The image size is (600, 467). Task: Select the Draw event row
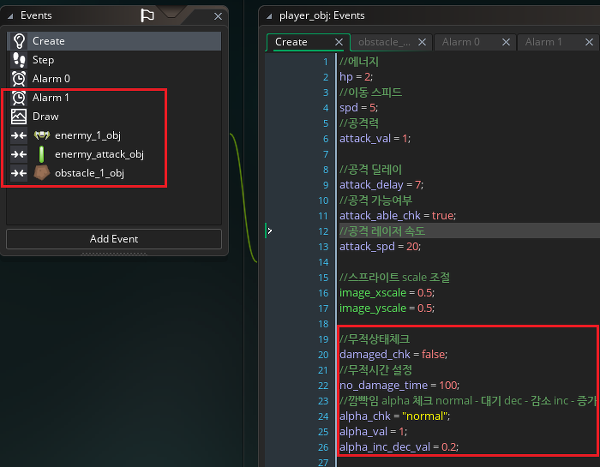point(114,116)
